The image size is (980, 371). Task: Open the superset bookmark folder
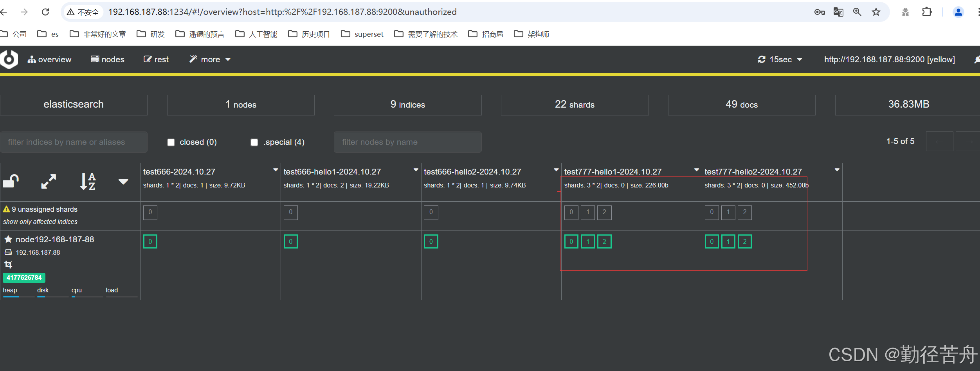pos(362,34)
